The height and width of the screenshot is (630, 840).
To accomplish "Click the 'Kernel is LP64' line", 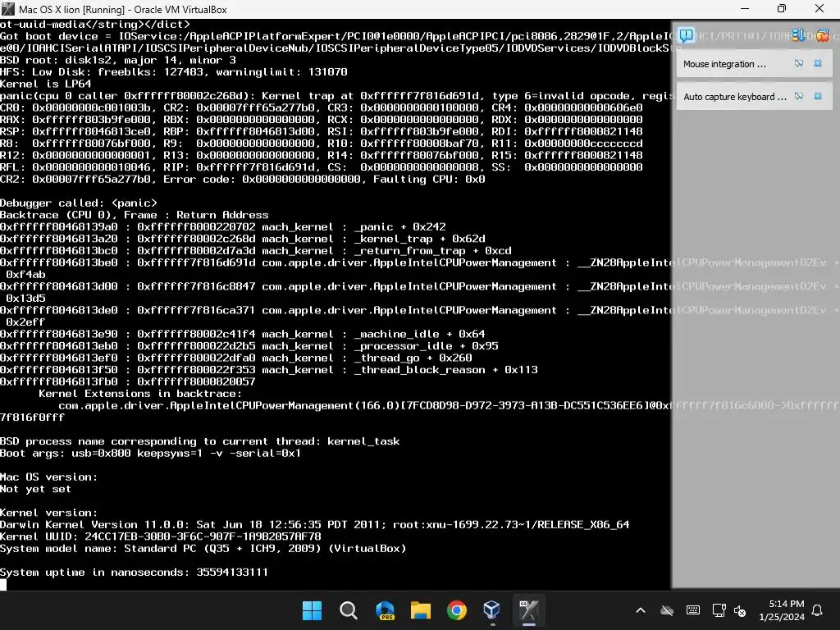I will 46,84.
